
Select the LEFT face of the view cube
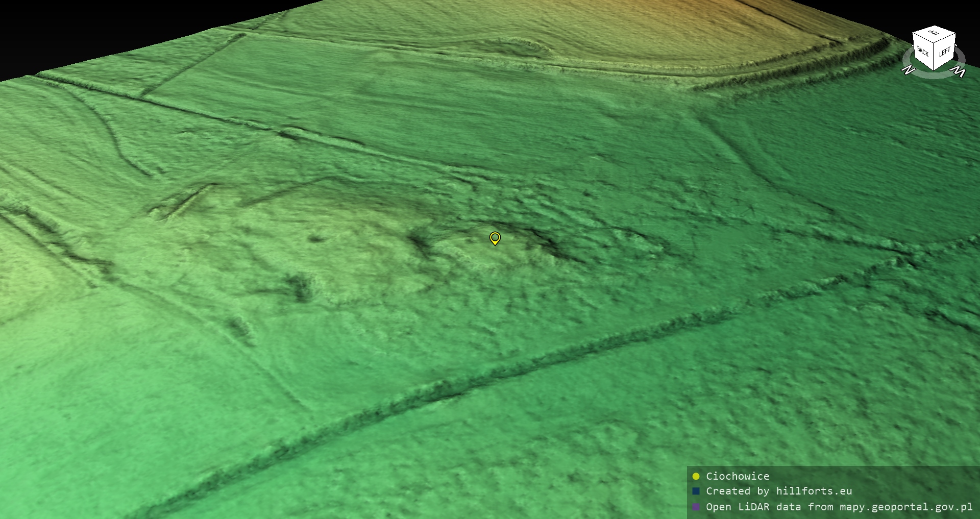coord(944,52)
